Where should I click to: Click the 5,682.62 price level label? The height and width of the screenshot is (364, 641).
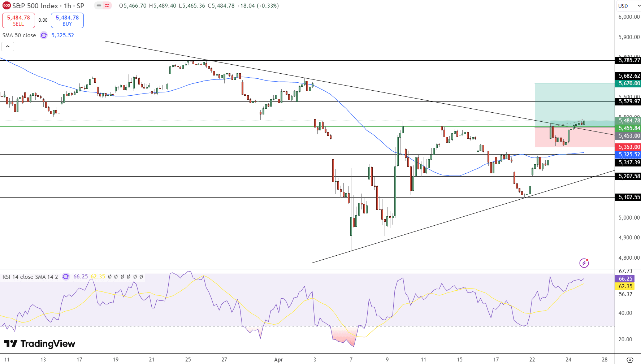pos(628,76)
